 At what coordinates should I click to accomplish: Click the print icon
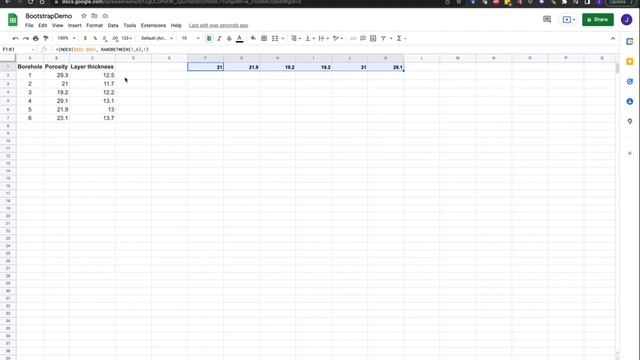tap(36, 38)
